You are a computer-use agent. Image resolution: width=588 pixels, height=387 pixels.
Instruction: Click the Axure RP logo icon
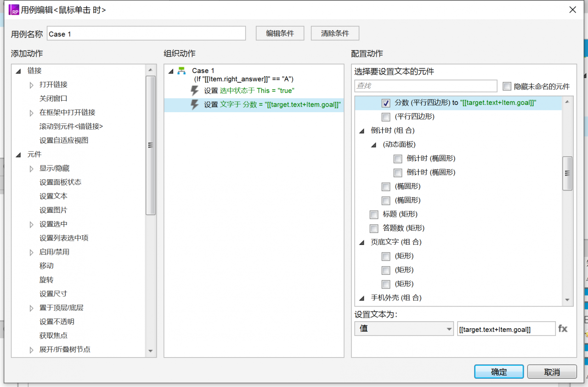(x=14, y=9)
